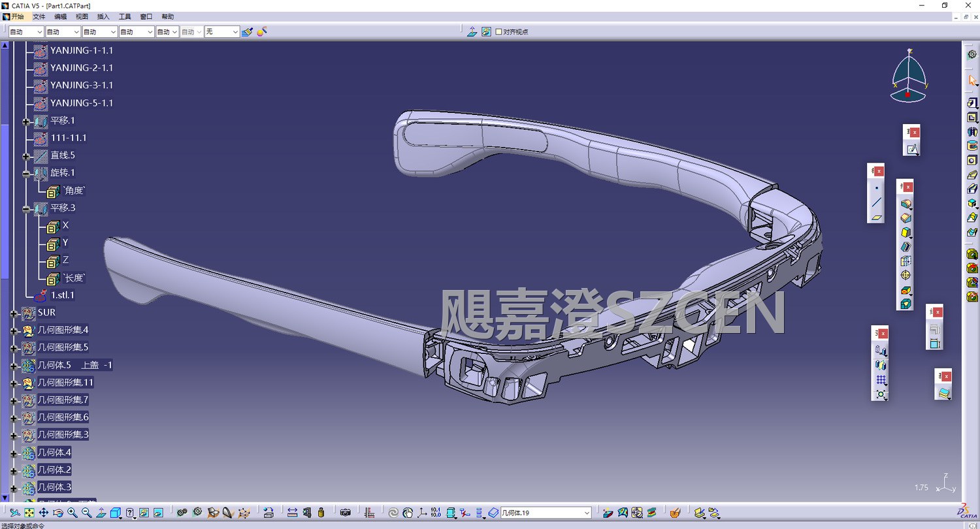The width and height of the screenshot is (980, 529).
Task: Select YANJING-1-1.1 in the tree
Action: point(82,50)
